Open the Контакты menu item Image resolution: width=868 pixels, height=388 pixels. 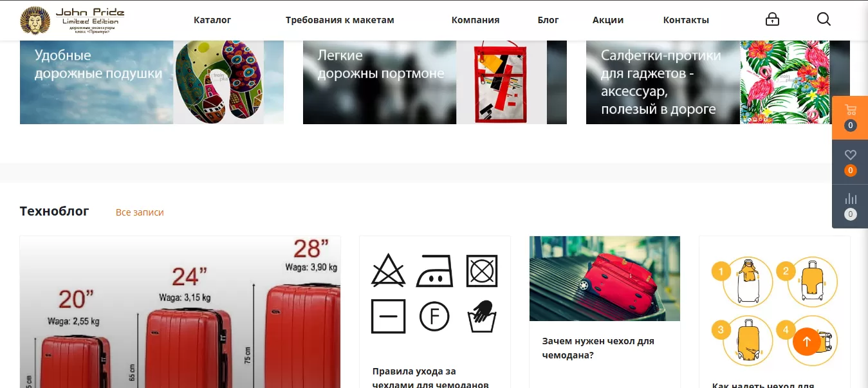click(x=686, y=20)
